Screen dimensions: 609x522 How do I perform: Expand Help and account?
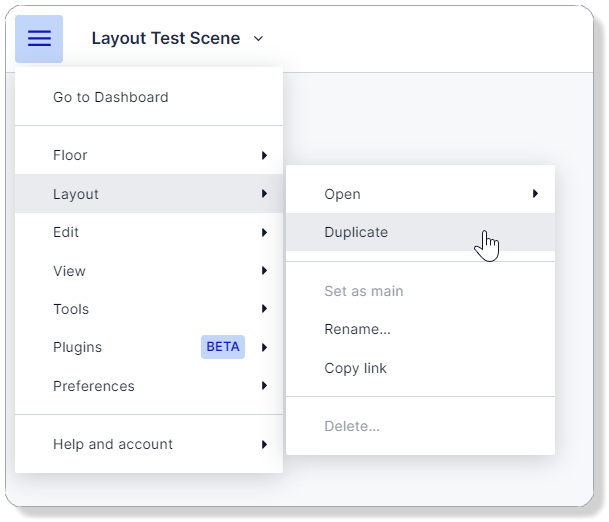coord(112,444)
